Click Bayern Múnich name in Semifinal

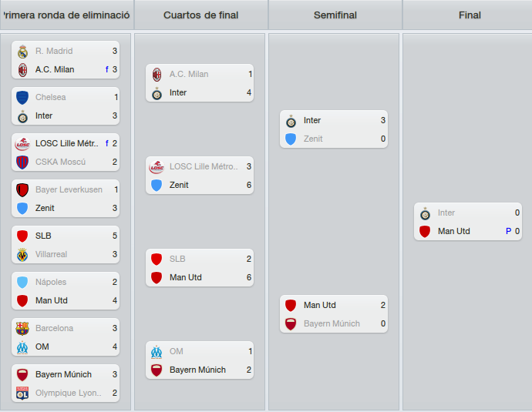tap(332, 324)
